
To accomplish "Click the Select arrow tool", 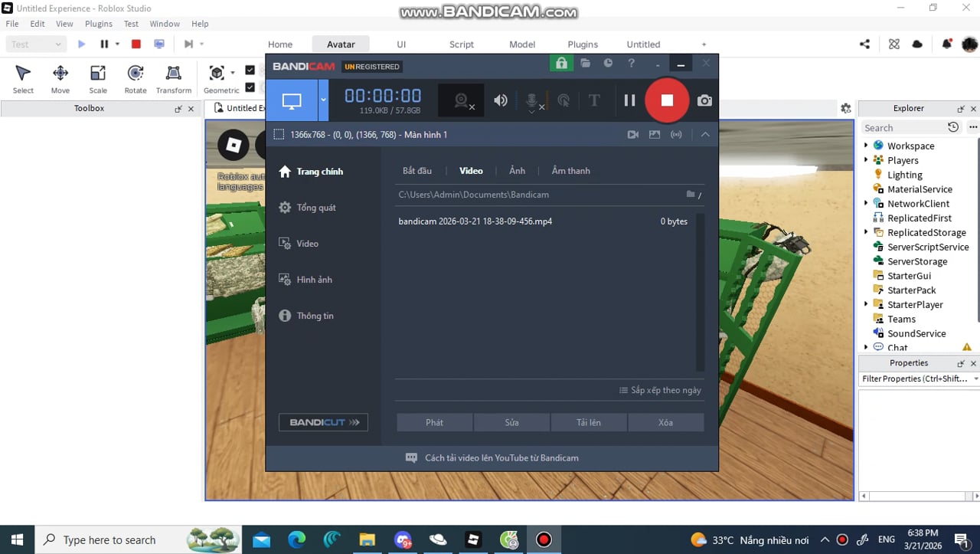I will coord(23,80).
